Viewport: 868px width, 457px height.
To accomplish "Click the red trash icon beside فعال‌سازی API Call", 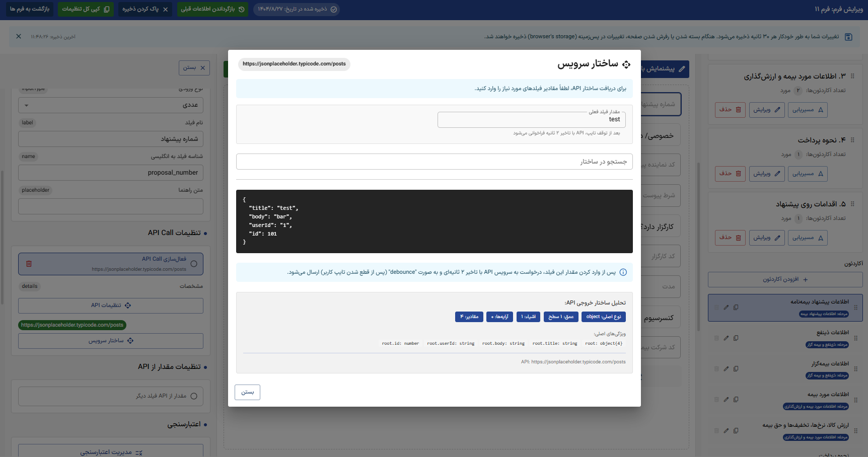I will point(29,263).
